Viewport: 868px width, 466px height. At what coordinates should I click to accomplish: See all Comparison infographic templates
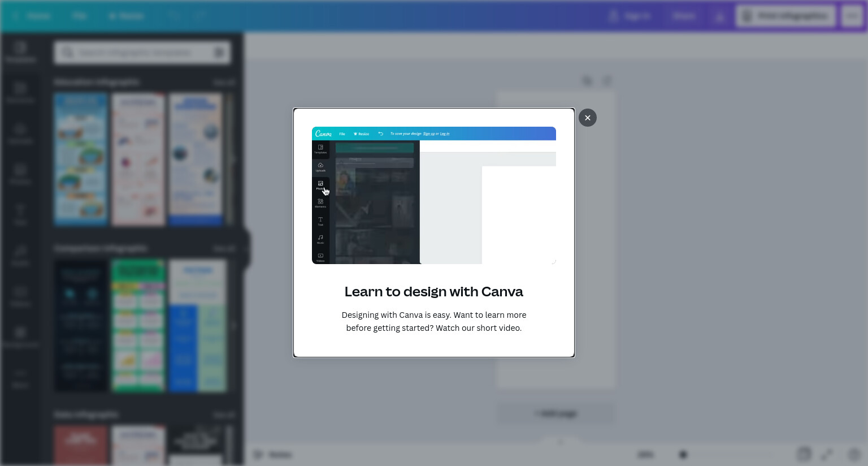click(224, 248)
